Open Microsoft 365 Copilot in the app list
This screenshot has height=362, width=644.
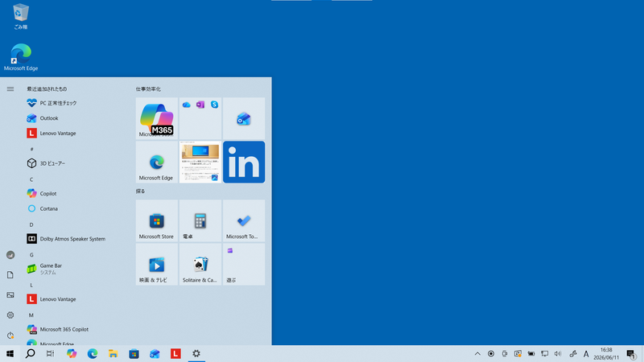pyautogui.click(x=74, y=329)
